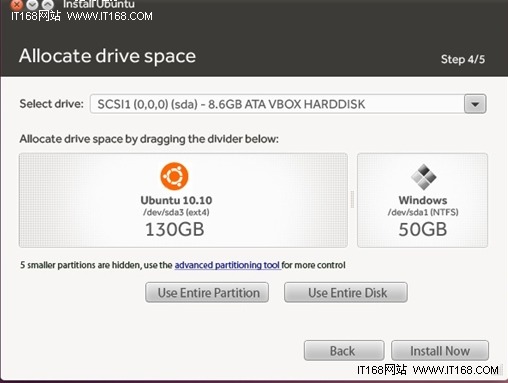This screenshot has height=383, width=508.
Task: Click the Windows name label
Action: coord(423,200)
